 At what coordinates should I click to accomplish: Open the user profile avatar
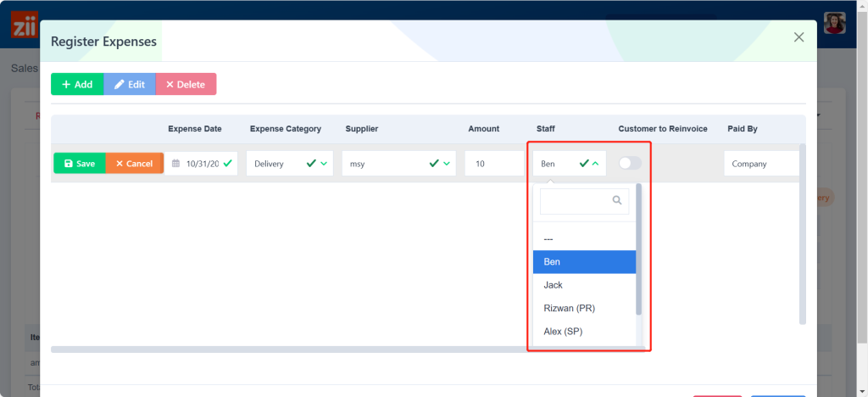pos(834,23)
